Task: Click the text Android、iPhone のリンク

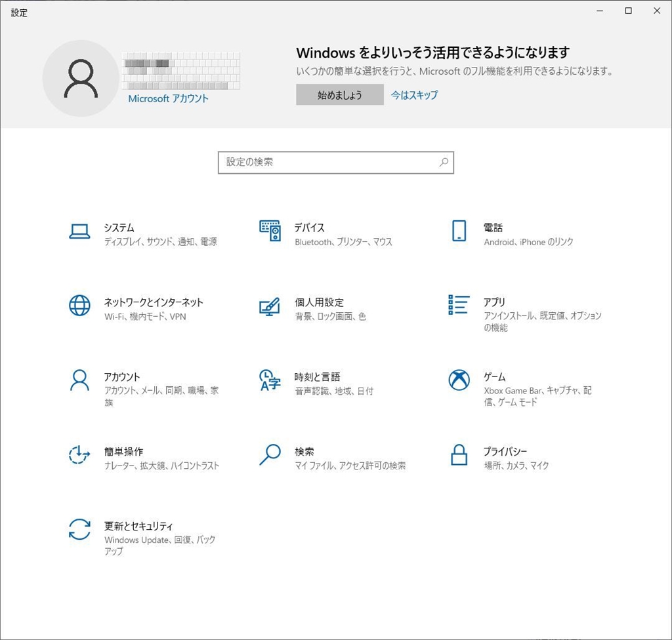Action: 528,241
